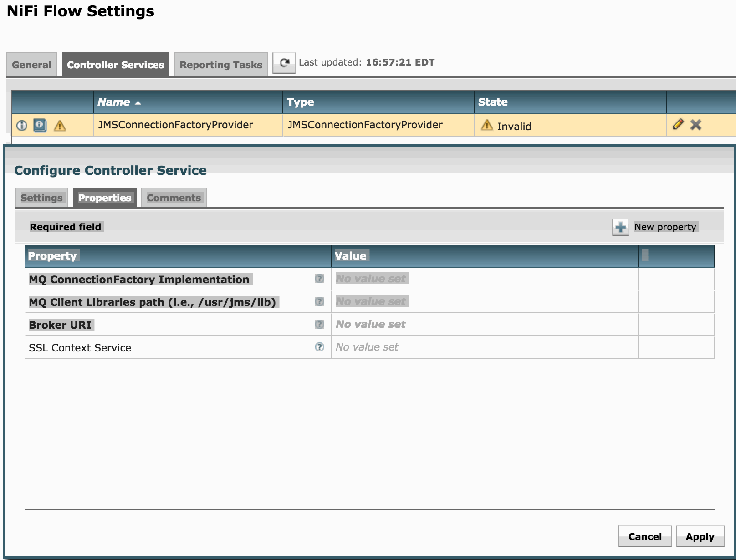
Task: Open details for JMSConnectionFactoryProvider service
Action: pos(22,125)
